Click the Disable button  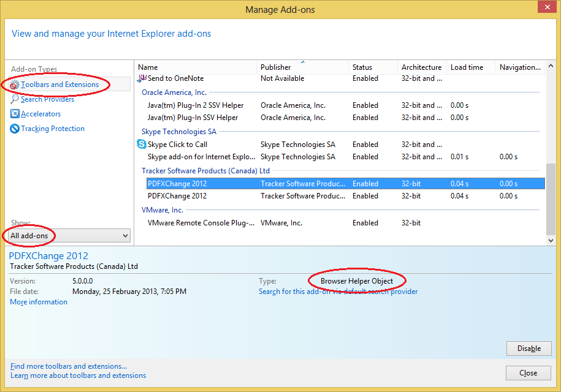[529, 349]
